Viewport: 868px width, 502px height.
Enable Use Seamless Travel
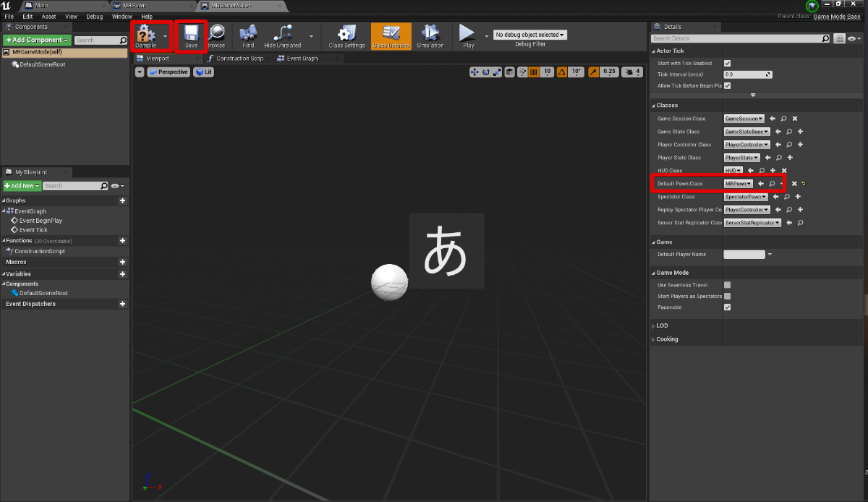tap(728, 285)
